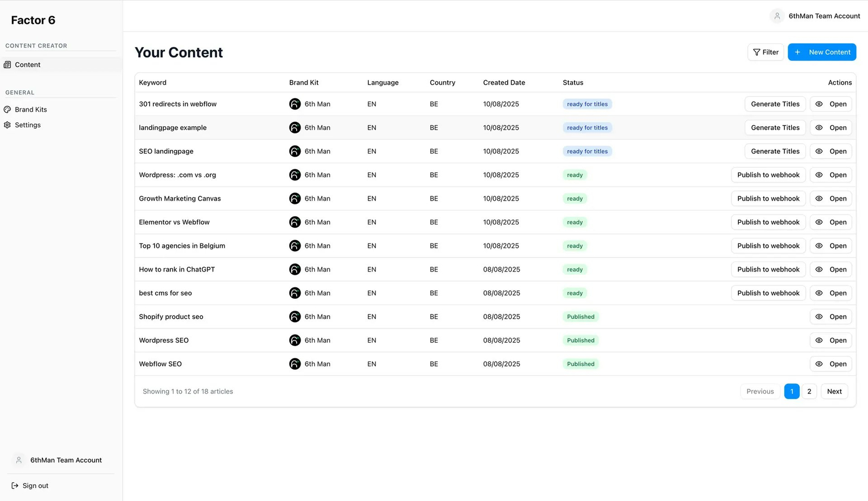Viewport: 868px width, 501px height.
Task: Click 6thMan Team Account name in top header
Action: [x=824, y=16]
